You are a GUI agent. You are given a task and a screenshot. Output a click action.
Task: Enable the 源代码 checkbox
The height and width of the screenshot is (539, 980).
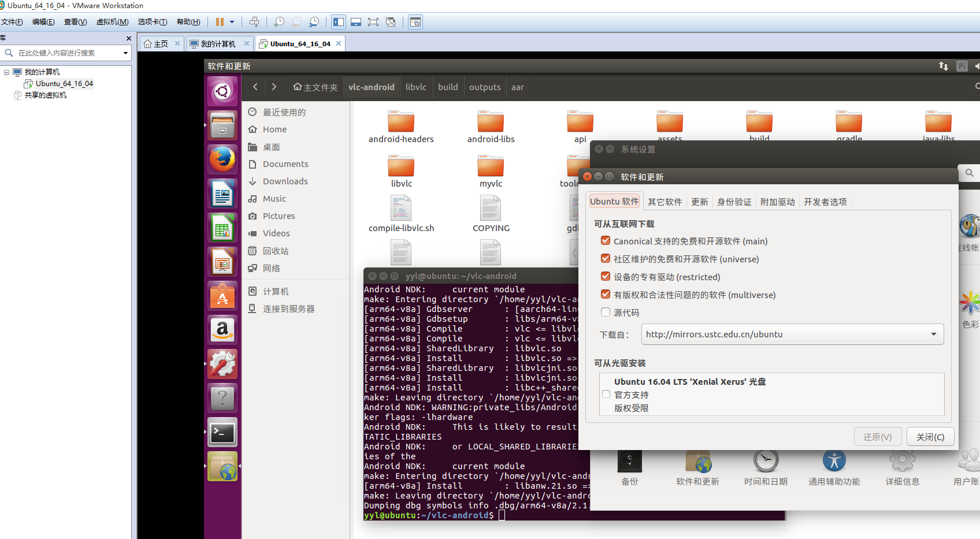pyautogui.click(x=606, y=312)
